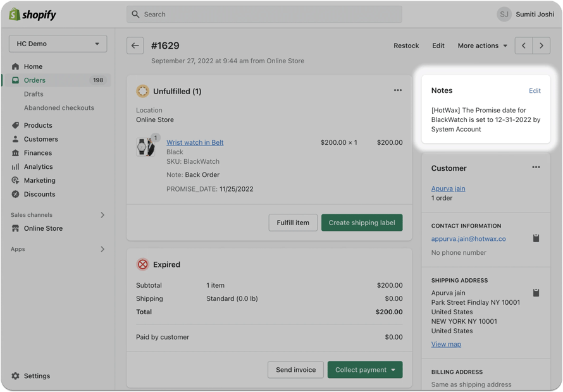The height and width of the screenshot is (392, 563).
Task: Click the SKU: BlackWatch text
Action: click(193, 161)
